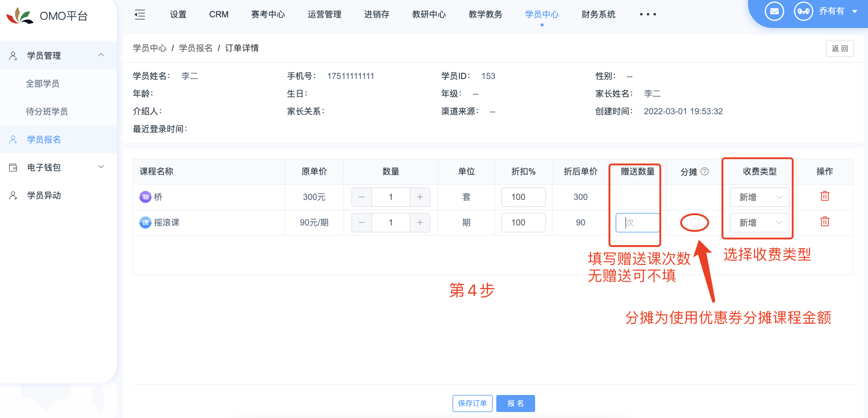Image resolution: width=868 pixels, height=418 pixels.
Task: Decrease quantity for 摇滚课 course
Action: (362, 222)
